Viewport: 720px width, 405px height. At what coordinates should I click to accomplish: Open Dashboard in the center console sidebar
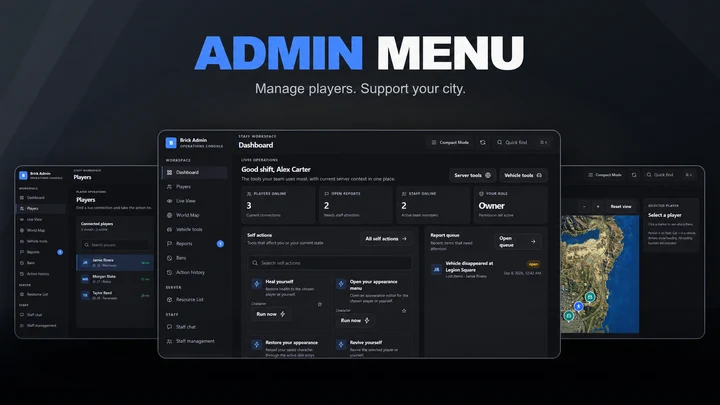click(195, 172)
